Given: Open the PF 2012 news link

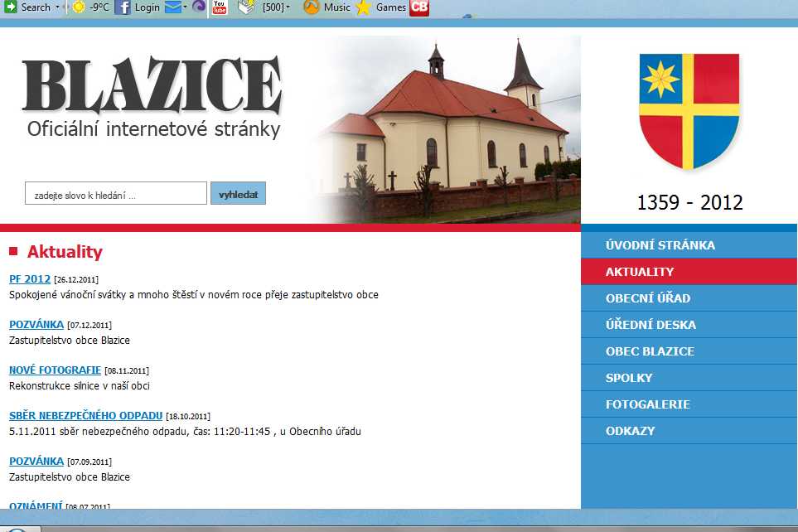Looking at the screenshot, I should pos(30,279).
